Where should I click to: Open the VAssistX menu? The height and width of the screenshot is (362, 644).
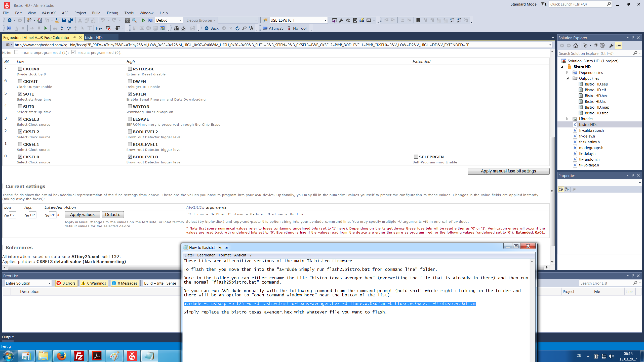coord(48,13)
